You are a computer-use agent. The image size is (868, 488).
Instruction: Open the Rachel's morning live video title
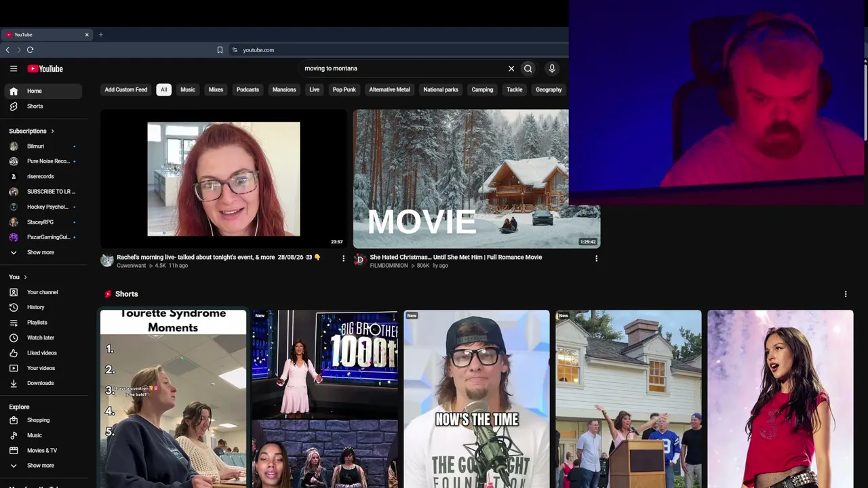pyautogui.click(x=218, y=258)
